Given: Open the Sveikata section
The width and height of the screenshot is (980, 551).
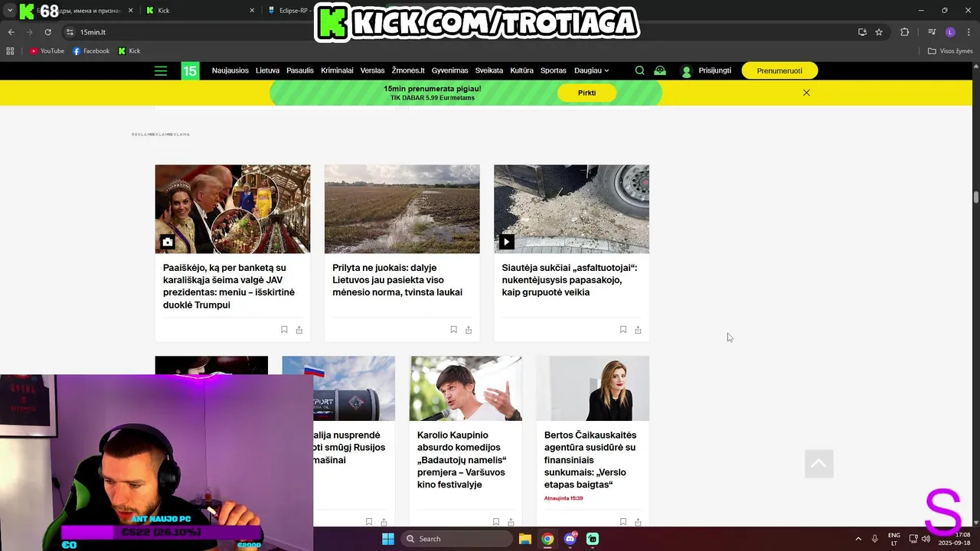Looking at the screenshot, I should tap(489, 70).
